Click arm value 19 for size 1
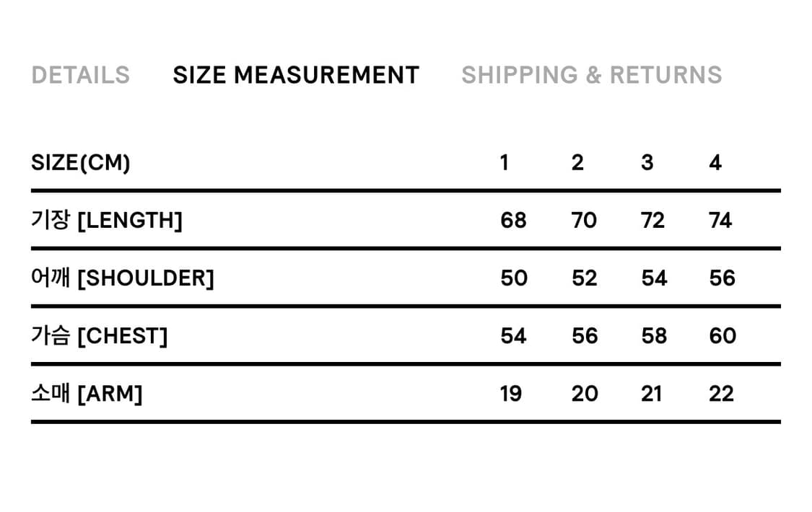The width and height of the screenshot is (812, 512). 510,394
